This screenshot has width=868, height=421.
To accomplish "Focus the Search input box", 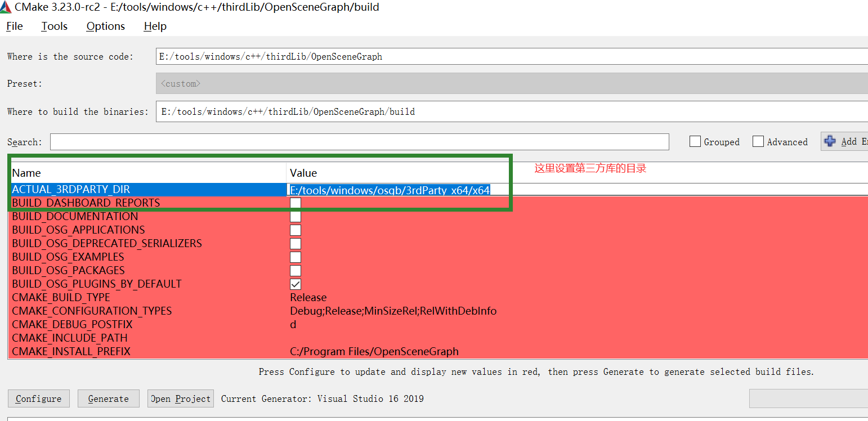I will [x=360, y=142].
